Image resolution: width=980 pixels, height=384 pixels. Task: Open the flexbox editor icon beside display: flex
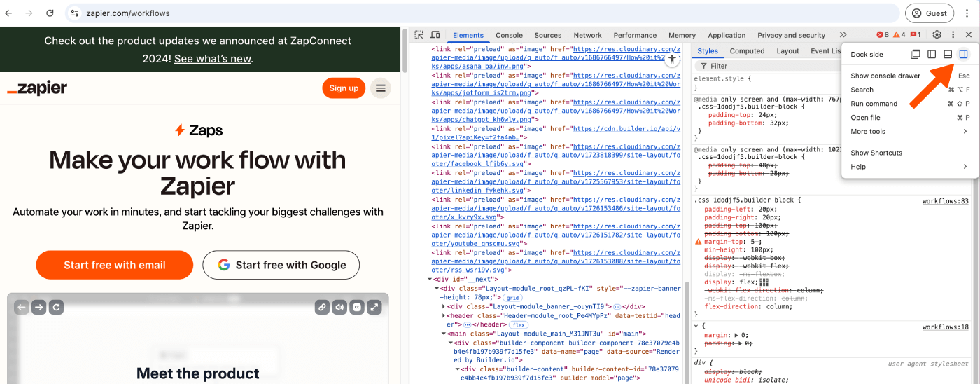point(764,282)
